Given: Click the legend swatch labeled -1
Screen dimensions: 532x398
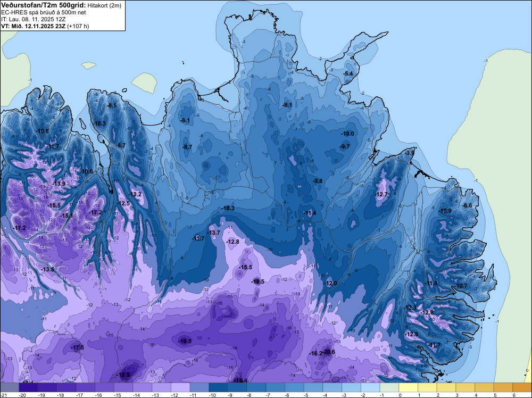Looking at the screenshot, I should click(389, 387).
